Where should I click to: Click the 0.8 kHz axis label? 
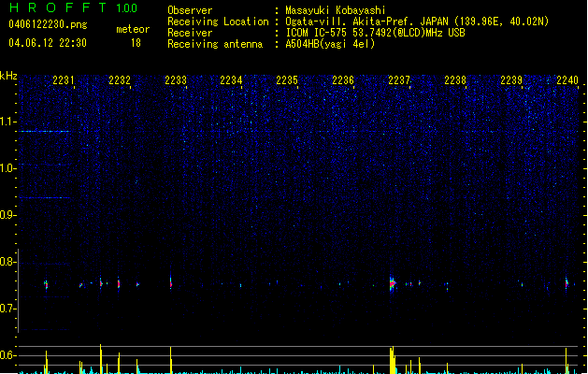pos(7,262)
